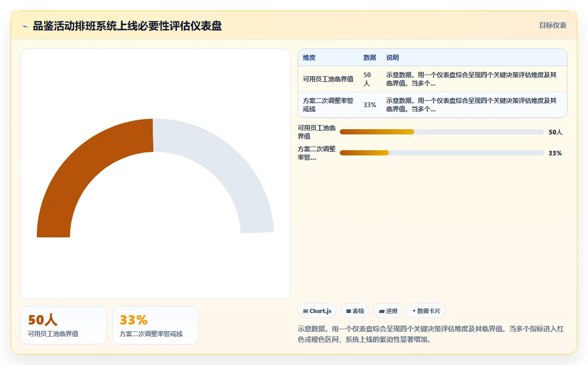Image resolution: width=588 pixels, height=365 pixels.
Task: Click the 目标仪表 label in header
Action: [553, 26]
